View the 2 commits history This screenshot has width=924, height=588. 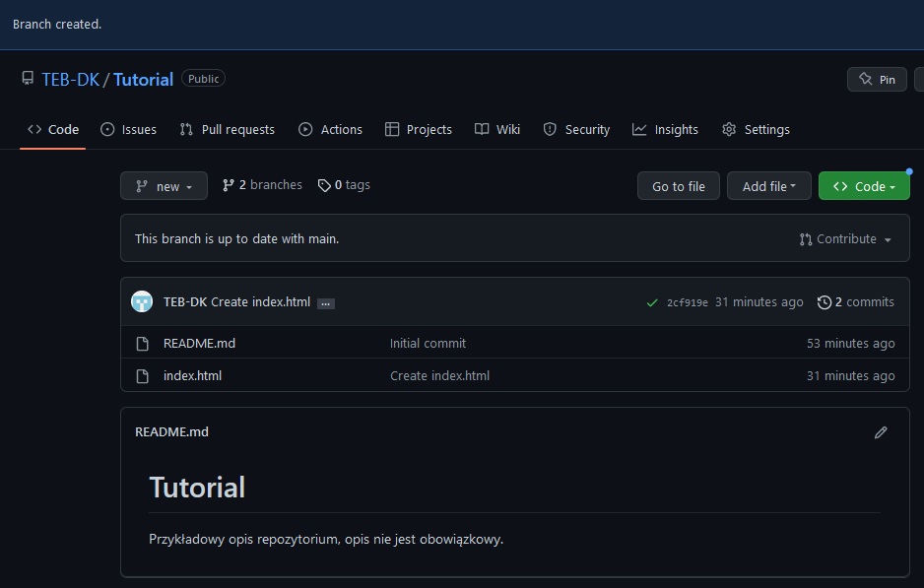(855, 301)
